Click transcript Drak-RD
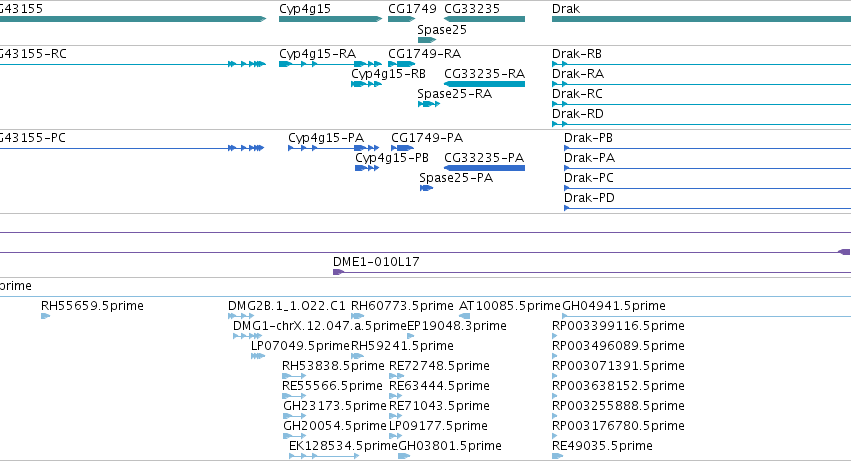The image size is (851, 461). 701,124
